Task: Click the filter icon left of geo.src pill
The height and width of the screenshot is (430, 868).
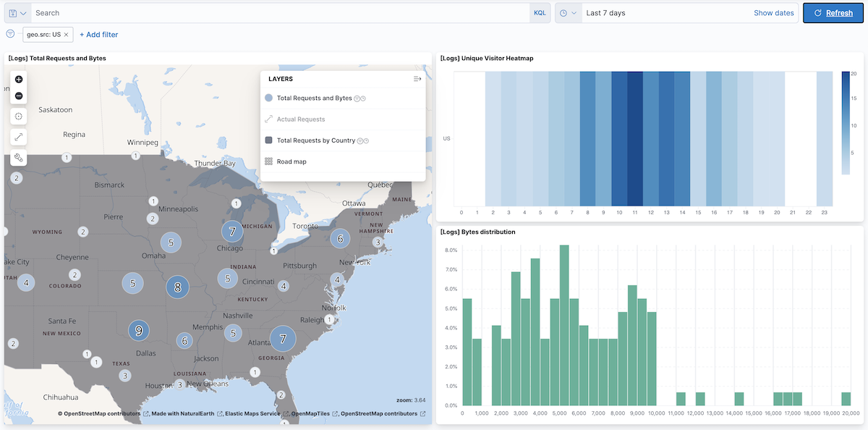Action: [x=10, y=34]
